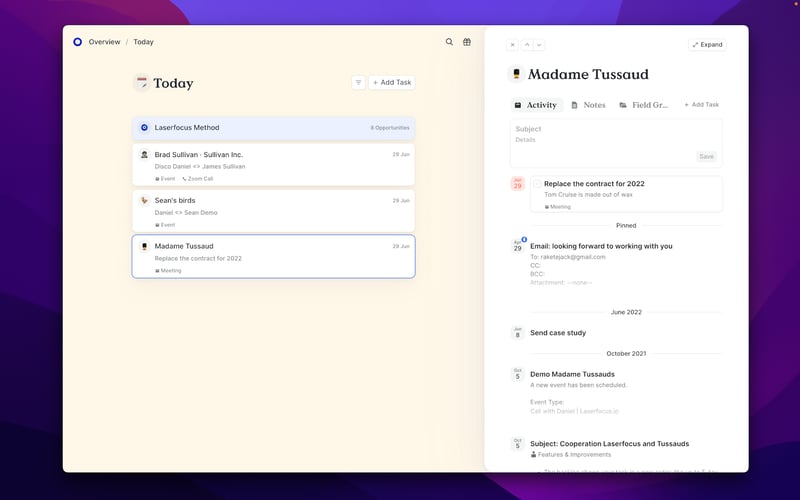Image resolution: width=800 pixels, height=500 pixels.
Task: Go to Overview breadcrumb
Action: [x=105, y=42]
